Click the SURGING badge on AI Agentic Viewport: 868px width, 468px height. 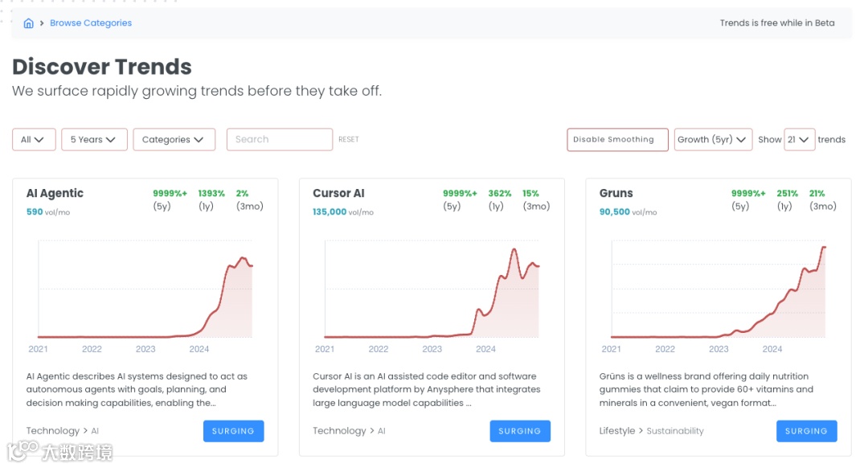(x=233, y=431)
